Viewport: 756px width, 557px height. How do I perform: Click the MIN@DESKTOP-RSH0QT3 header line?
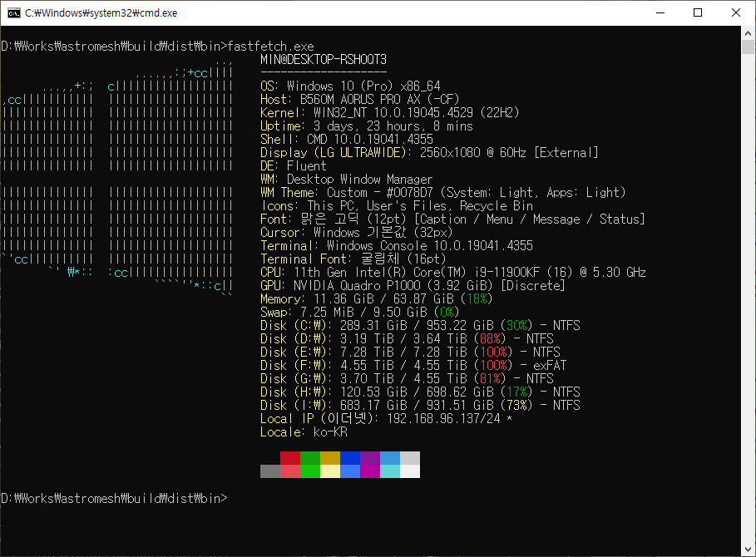[x=324, y=59]
